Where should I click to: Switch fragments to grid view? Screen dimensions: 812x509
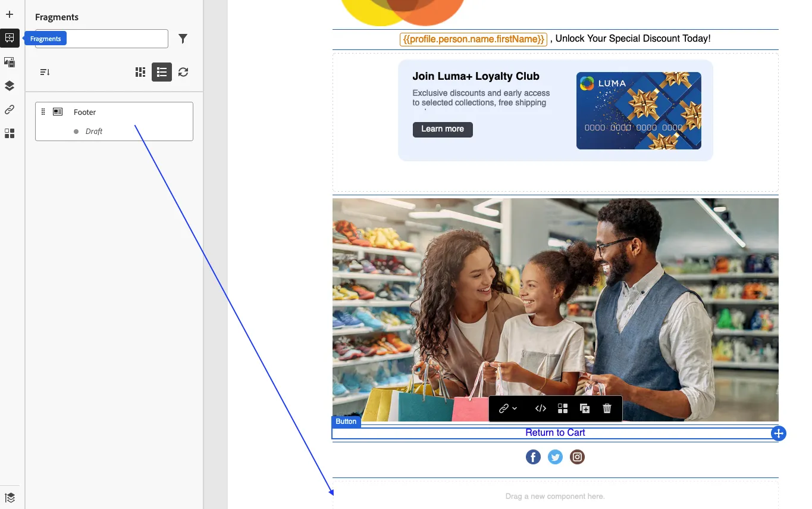(140, 72)
